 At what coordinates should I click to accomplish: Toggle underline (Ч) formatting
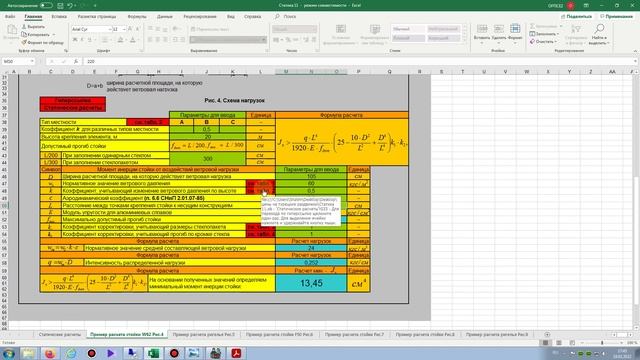pos(89,40)
